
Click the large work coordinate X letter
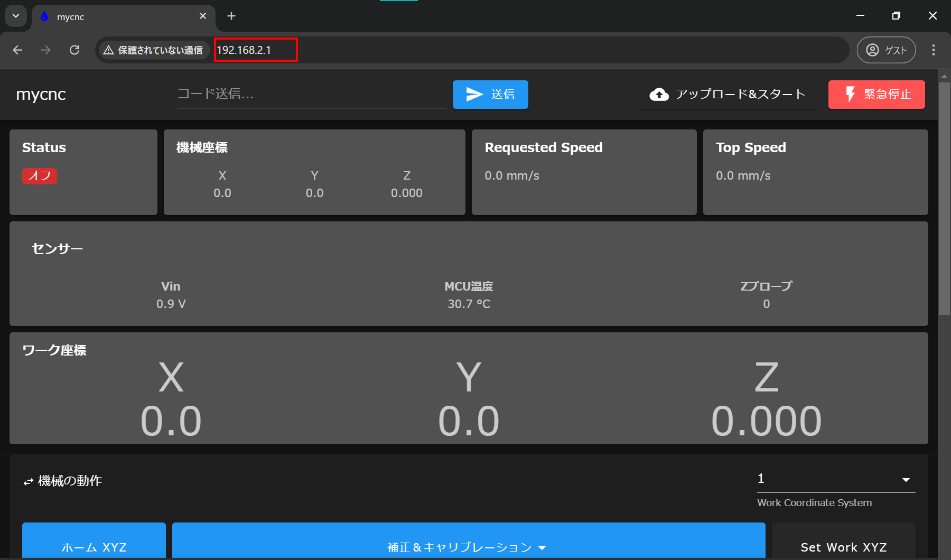[x=171, y=377]
